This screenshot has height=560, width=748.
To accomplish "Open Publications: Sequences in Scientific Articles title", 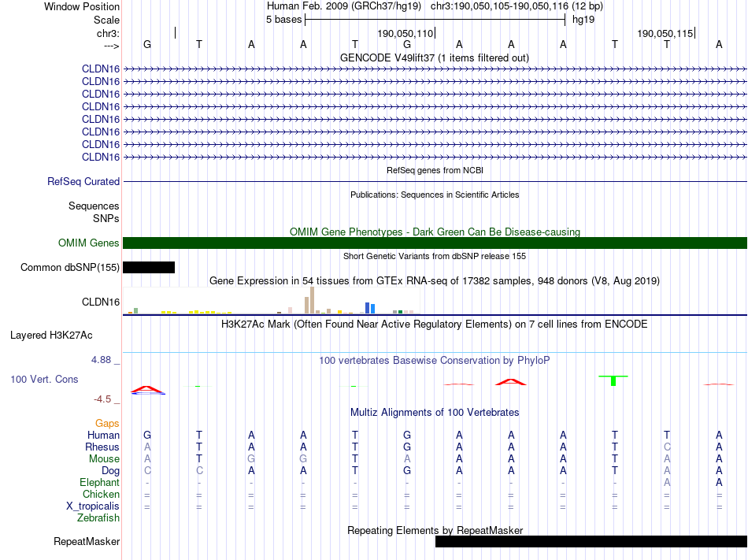I will (x=435, y=195).
